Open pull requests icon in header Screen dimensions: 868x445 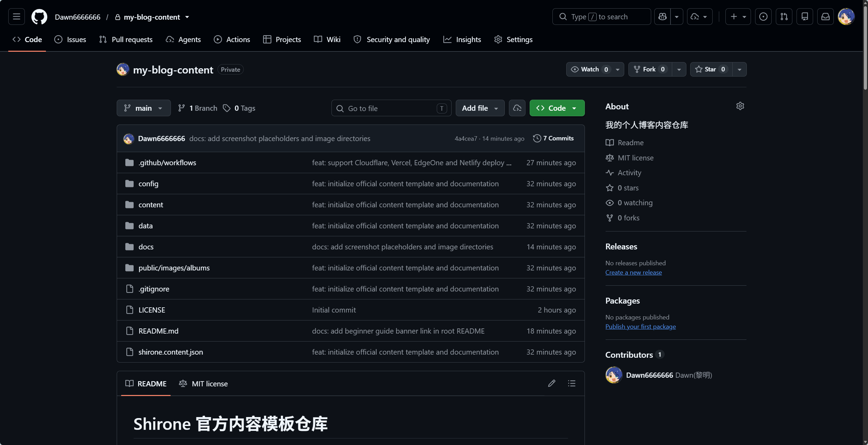[x=784, y=17]
